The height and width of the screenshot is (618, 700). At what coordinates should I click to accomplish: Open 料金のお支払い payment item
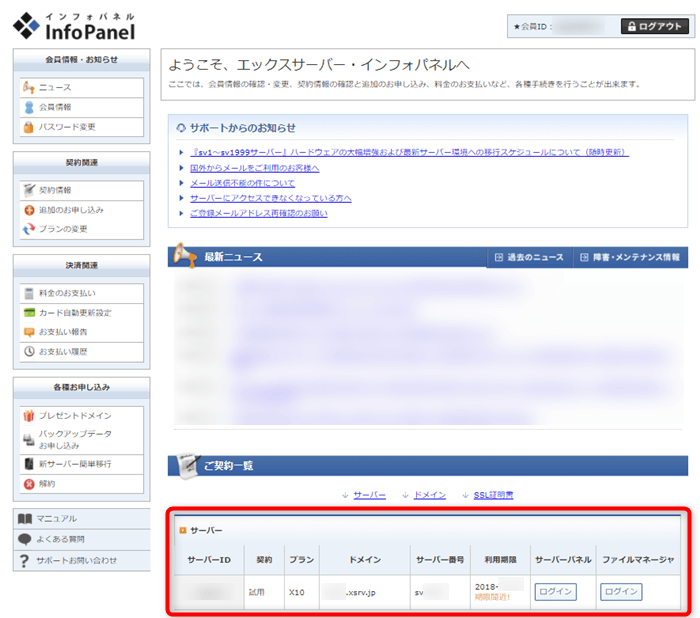[66, 293]
